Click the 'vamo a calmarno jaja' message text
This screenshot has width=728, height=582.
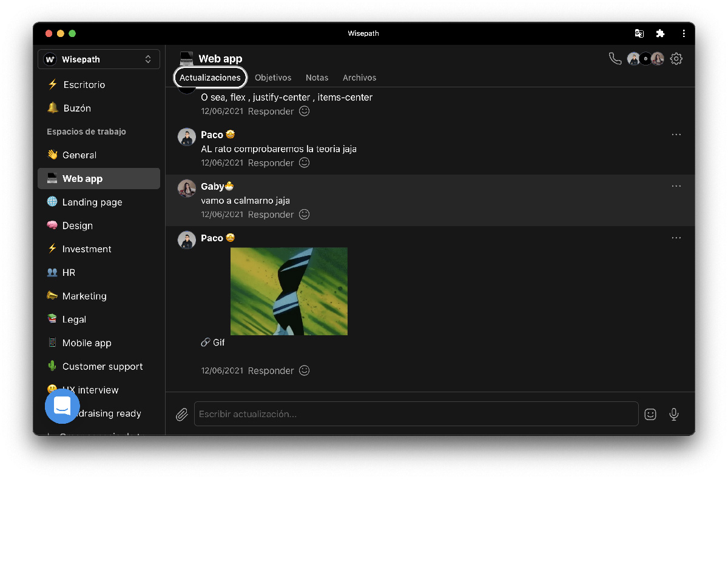point(246,200)
